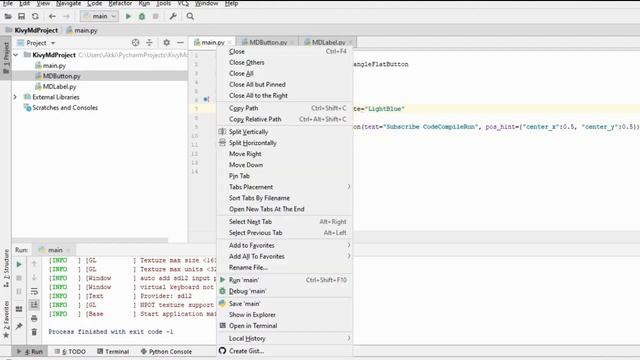Click the collapse all icon in Project panel

pyautogui.click(x=149, y=42)
